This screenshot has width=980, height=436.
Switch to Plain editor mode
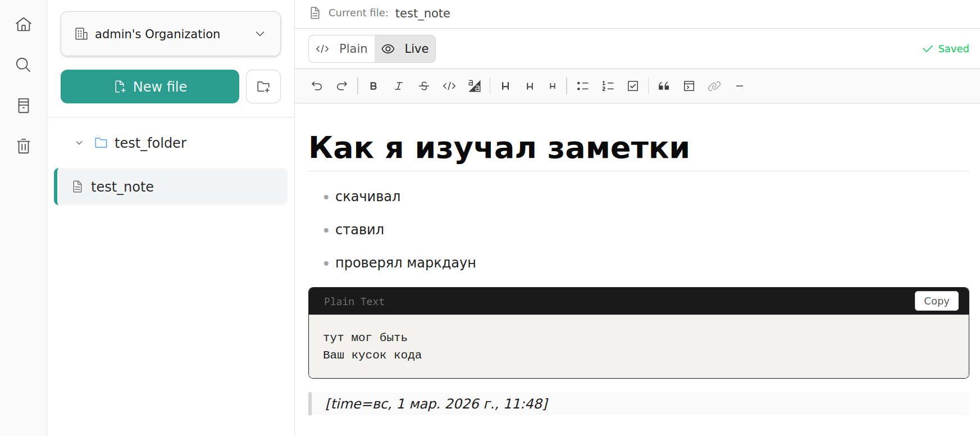[342, 49]
